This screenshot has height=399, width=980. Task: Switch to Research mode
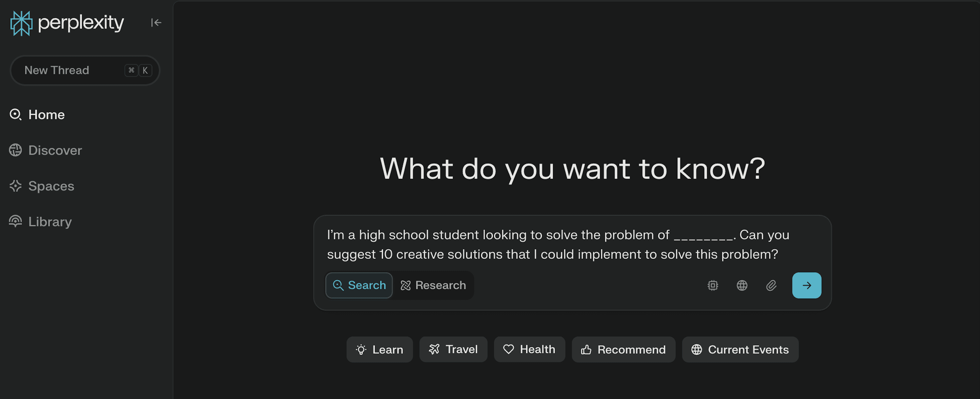[x=433, y=285]
